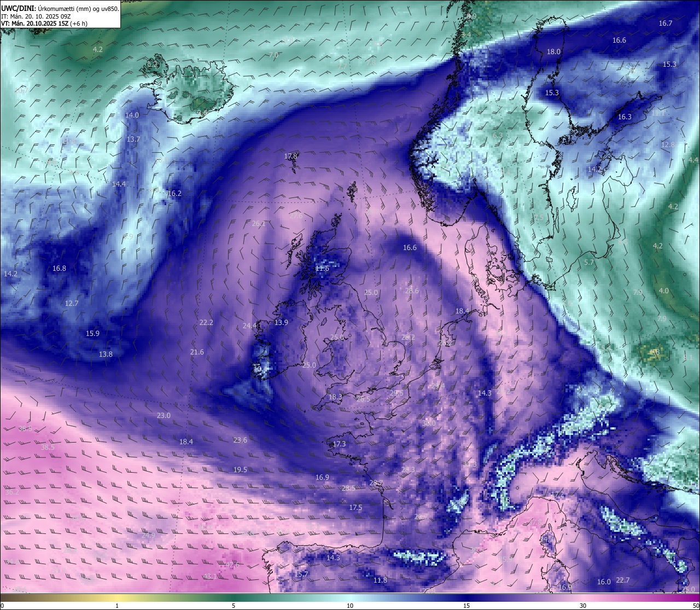Click the yellow color band above the '1' label
Screen dimensions: 700x610
117,597
